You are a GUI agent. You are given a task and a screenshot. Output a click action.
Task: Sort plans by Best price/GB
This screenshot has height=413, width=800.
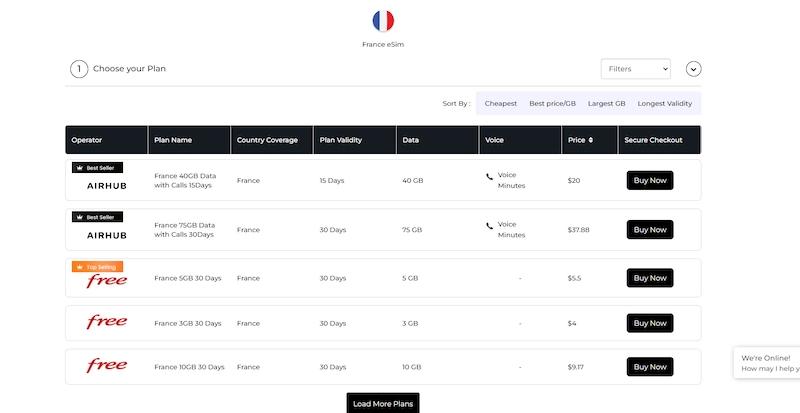(552, 103)
